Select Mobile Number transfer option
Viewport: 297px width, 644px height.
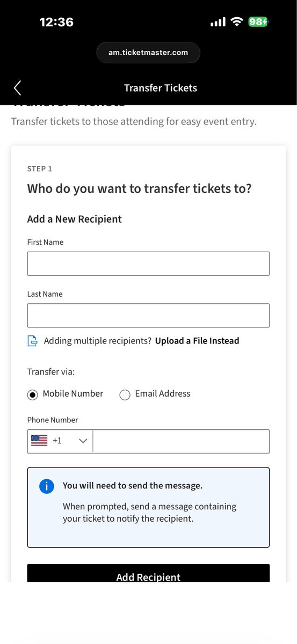tap(33, 394)
